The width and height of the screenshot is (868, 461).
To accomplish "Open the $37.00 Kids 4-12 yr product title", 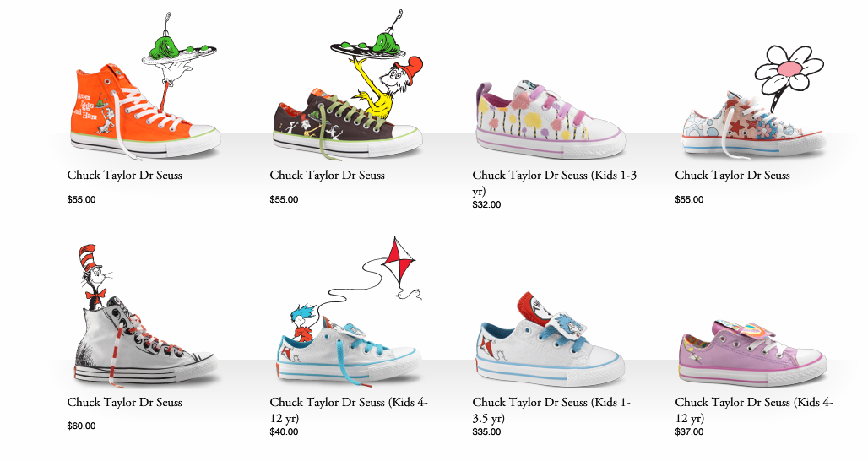I will pos(754,410).
